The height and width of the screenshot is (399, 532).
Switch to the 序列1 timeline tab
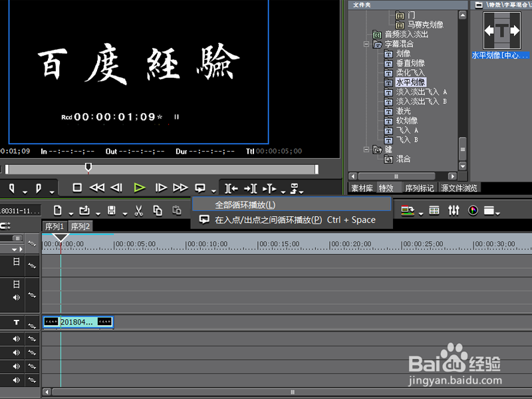click(x=55, y=226)
